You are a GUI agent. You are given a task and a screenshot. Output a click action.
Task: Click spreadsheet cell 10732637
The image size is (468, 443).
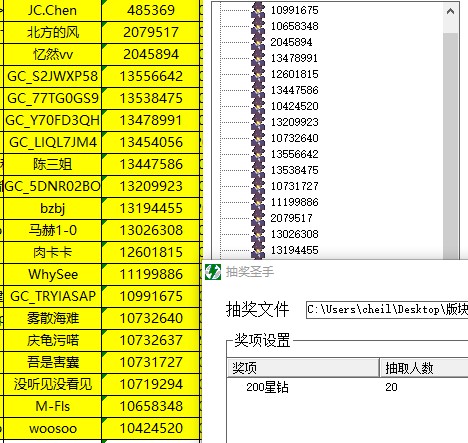(151, 340)
